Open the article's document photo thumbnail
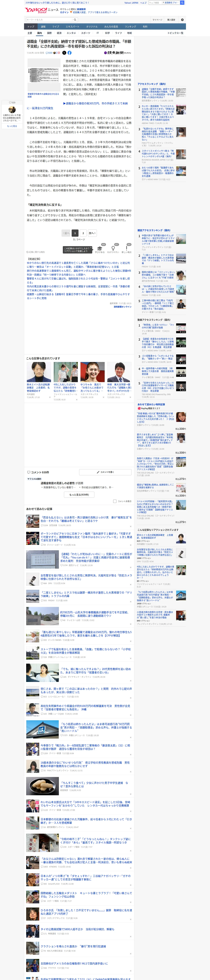This screenshot has width=210, height=980. coord(44,75)
